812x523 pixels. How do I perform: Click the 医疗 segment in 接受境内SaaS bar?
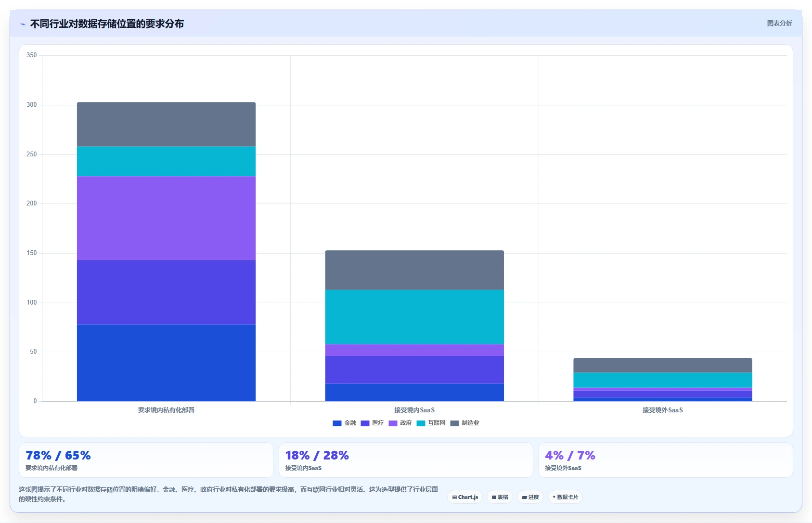pos(414,370)
